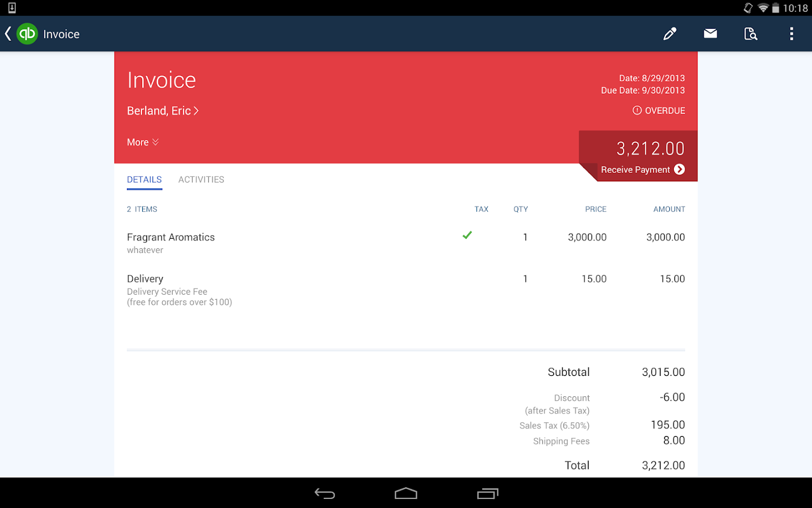The image size is (812, 508).
Task: Select the Delivery line item
Action: pos(406,290)
